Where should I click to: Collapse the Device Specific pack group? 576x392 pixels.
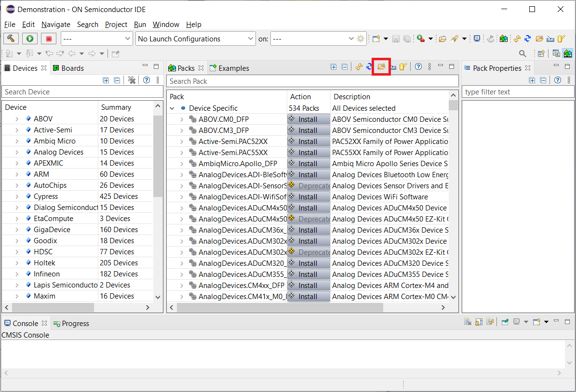tap(172, 108)
